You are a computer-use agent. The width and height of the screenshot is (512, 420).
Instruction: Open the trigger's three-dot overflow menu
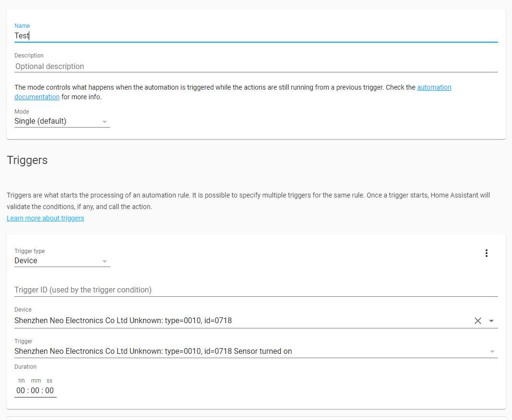click(x=486, y=253)
